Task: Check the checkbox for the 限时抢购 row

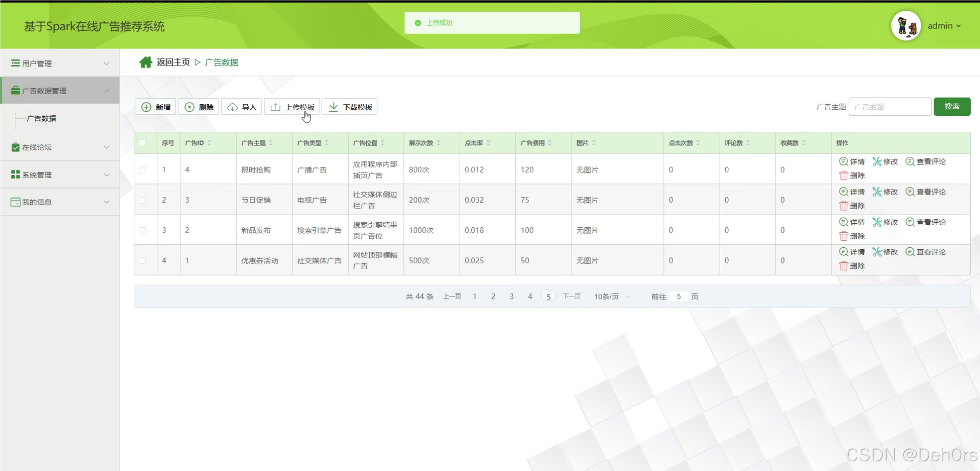Action: point(143,171)
